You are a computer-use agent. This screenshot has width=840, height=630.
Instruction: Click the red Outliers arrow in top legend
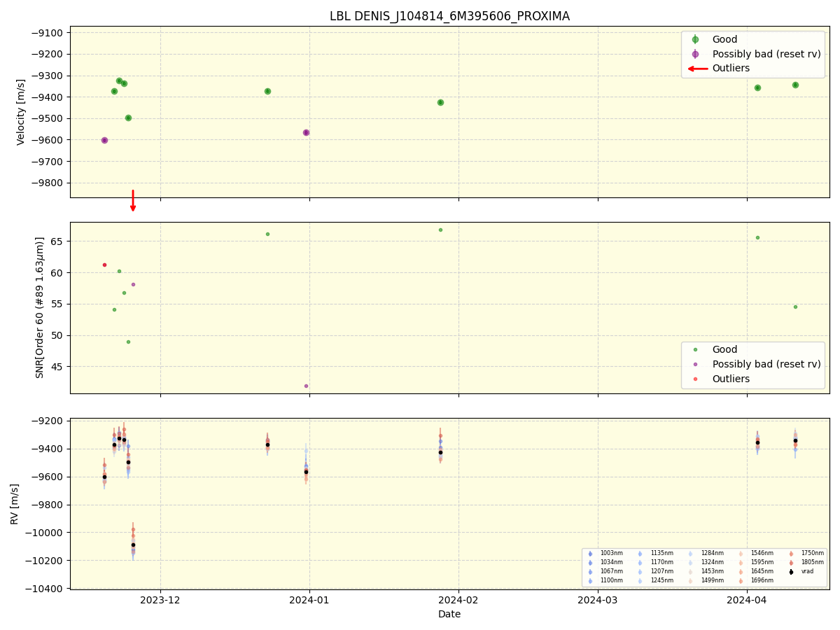[697, 69]
